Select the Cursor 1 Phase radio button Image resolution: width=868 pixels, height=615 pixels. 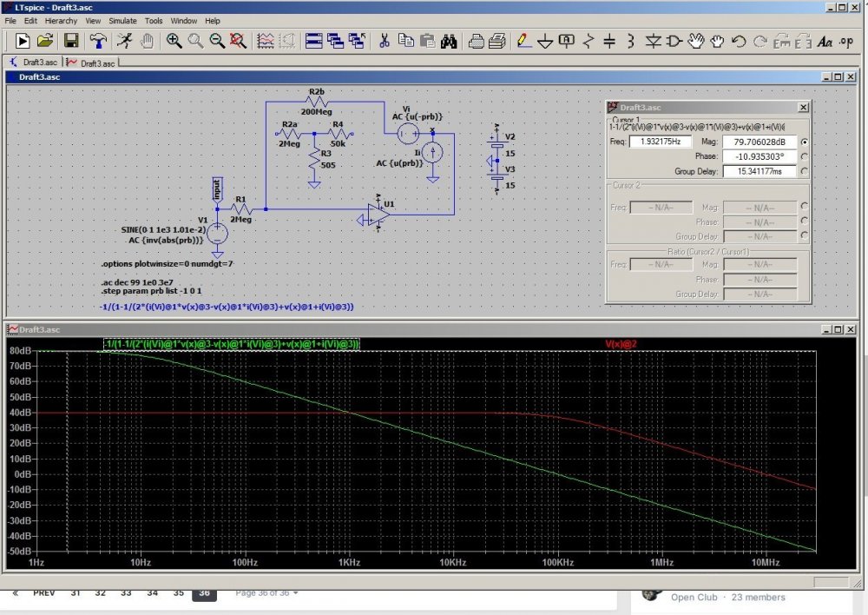(x=805, y=156)
